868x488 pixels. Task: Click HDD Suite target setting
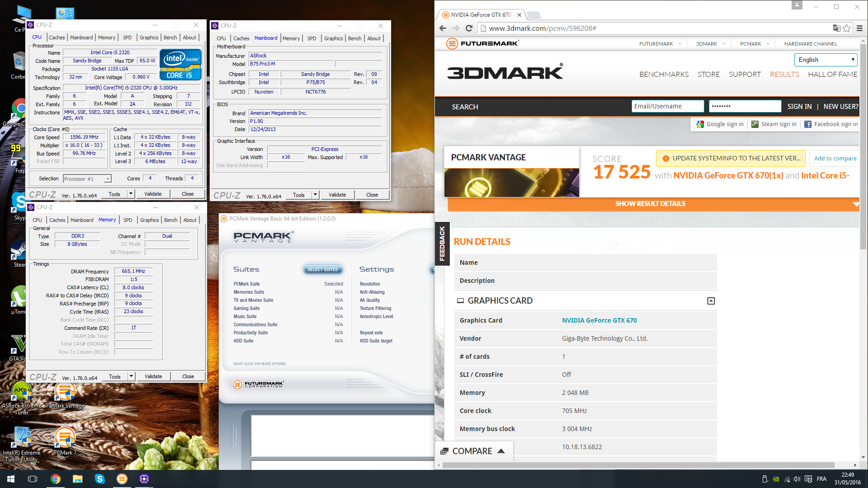click(x=376, y=341)
